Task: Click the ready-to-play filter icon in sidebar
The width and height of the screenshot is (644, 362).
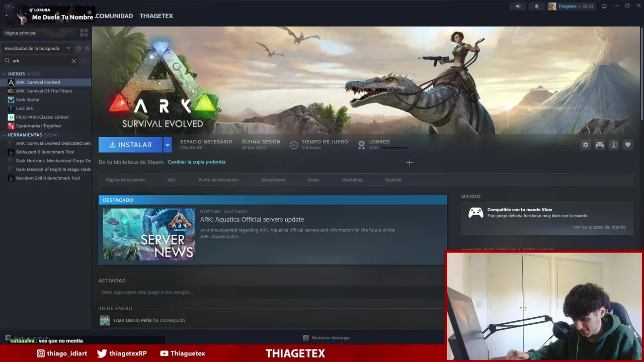Action: (x=87, y=48)
